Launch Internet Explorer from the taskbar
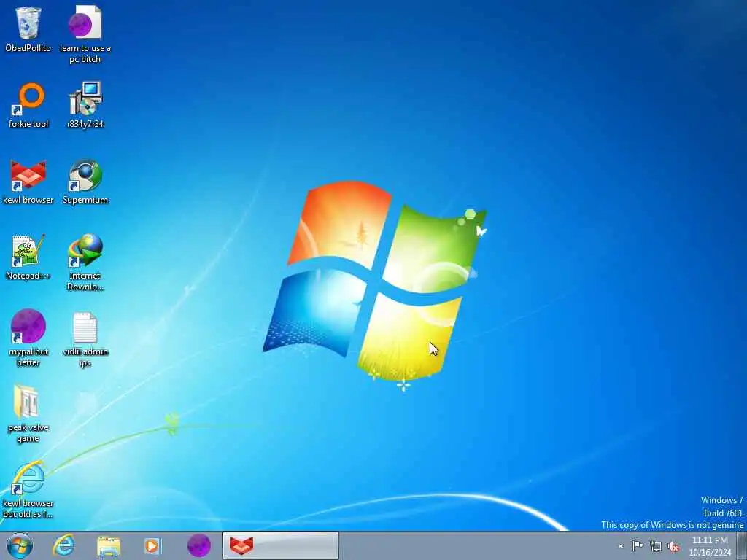This screenshot has height=560, width=747. tap(64, 545)
